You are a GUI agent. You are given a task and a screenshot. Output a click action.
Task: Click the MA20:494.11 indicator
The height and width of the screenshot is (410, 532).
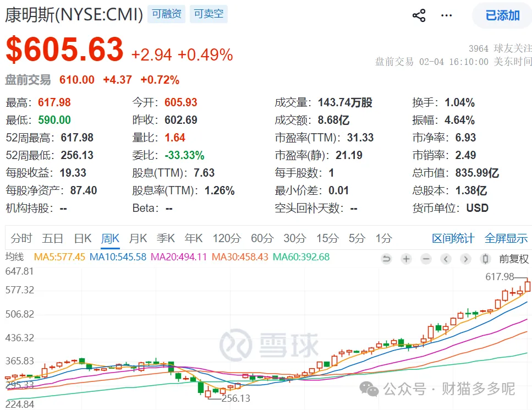179,257
